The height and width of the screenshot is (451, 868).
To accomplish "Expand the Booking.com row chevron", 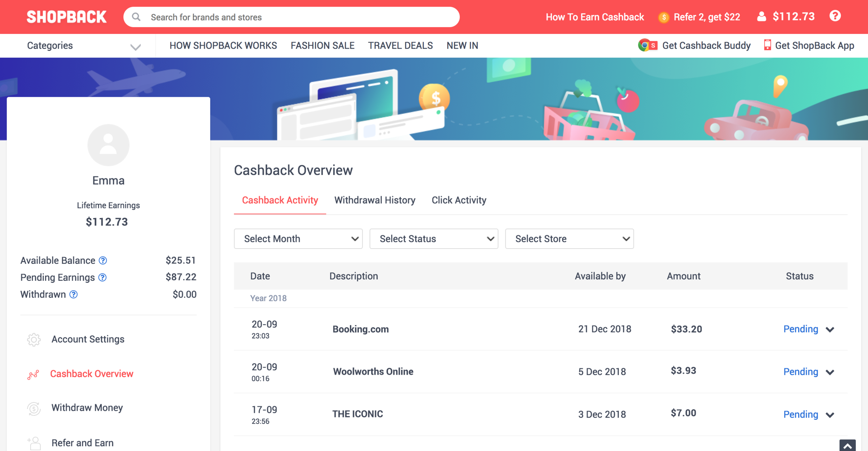I will pyautogui.click(x=830, y=329).
